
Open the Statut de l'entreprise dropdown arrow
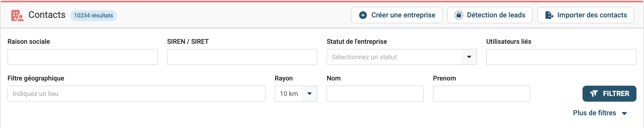pyautogui.click(x=469, y=57)
